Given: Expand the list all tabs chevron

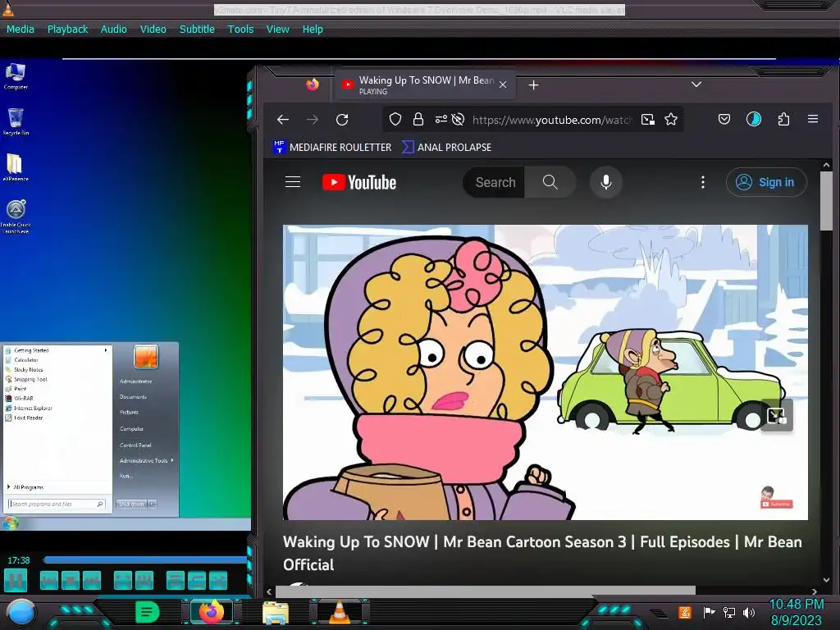Looking at the screenshot, I should pyautogui.click(x=696, y=84).
